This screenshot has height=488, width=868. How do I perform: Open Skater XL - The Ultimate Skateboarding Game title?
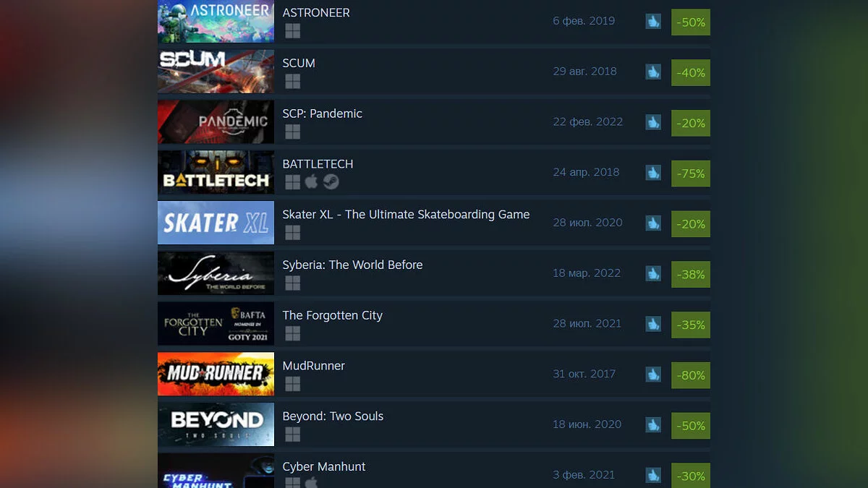(x=406, y=215)
